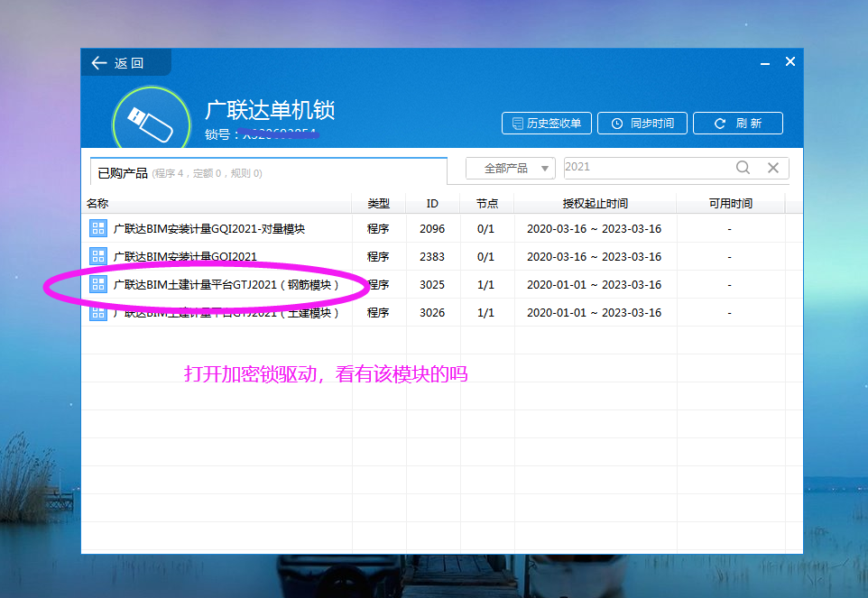This screenshot has height=598, width=868.
Task: Sort by 可用时间 column header
Action: click(x=731, y=204)
